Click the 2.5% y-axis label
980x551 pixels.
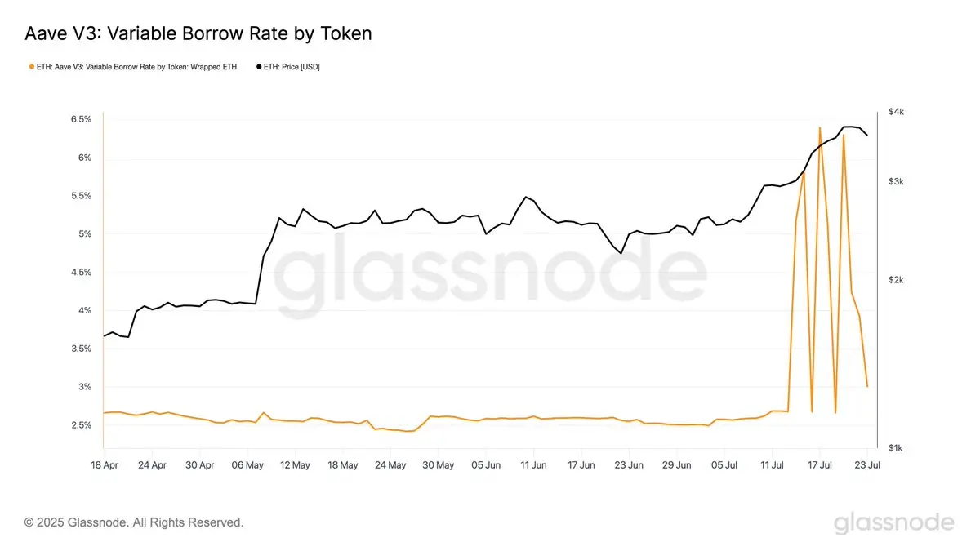pyautogui.click(x=80, y=425)
